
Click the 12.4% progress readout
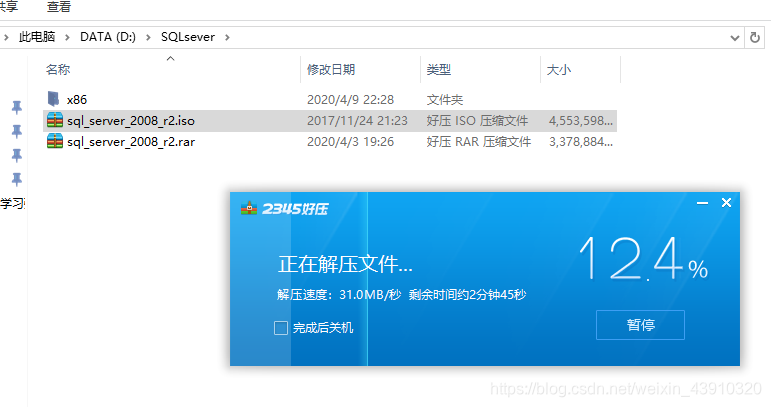click(x=643, y=259)
